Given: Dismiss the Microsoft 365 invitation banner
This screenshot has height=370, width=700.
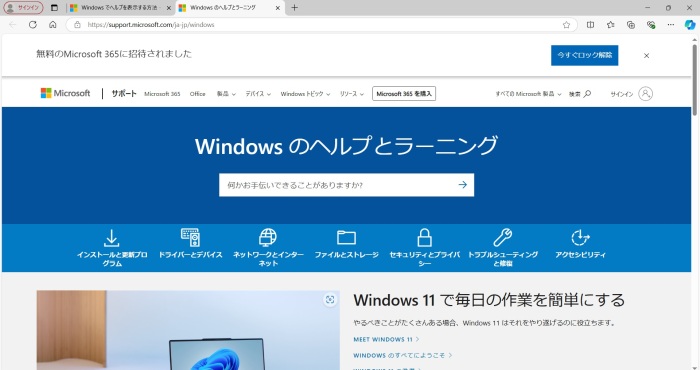Looking at the screenshot, I should coord(646,56).
